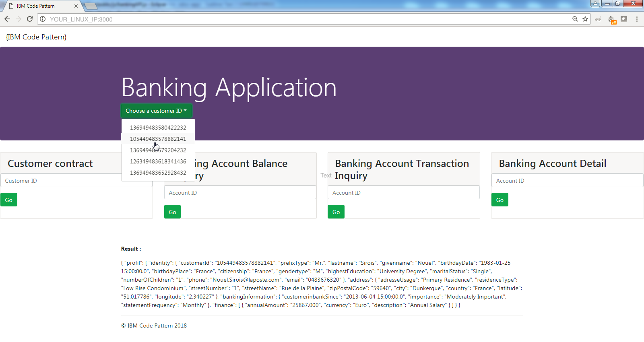Click the © IBM Code Pattern 2018 footer

[154, 326]
